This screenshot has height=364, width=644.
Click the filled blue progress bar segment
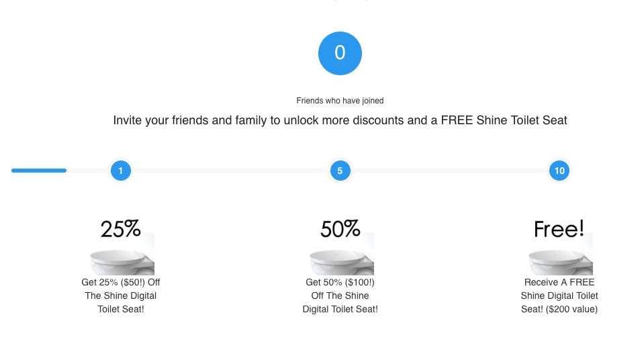pyautogui.click(x=39, y=171)
